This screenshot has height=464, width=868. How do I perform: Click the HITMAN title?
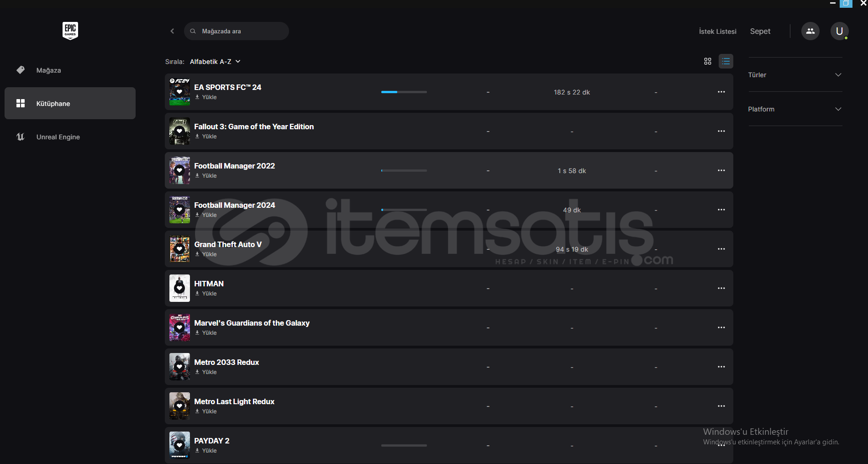(x=209, y=284)
